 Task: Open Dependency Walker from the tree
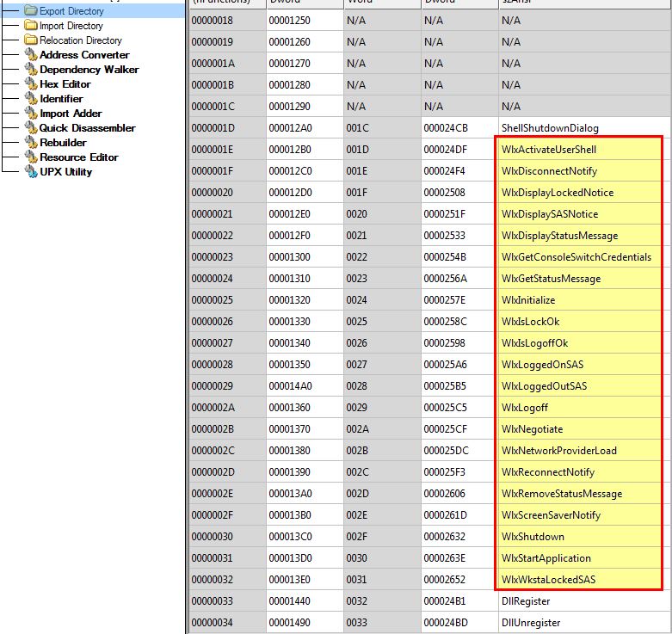click(x=89, y=70)
